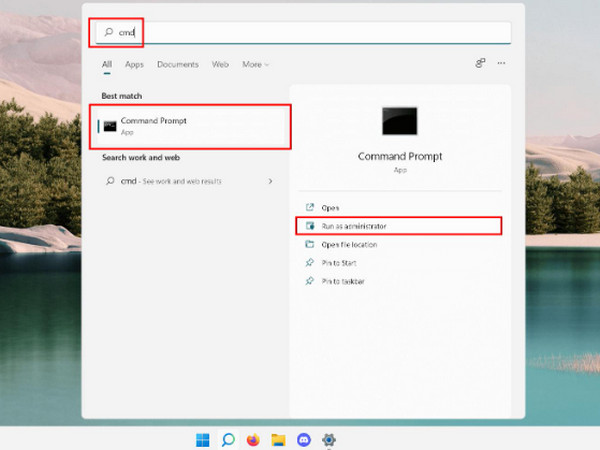Screen dimensions: 600x450
Task: Open File Explorer from the taskbar
Action: tap(278, 440)
